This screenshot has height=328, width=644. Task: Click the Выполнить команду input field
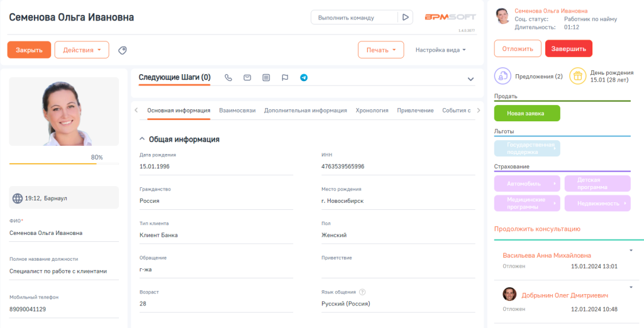(354, 18)
